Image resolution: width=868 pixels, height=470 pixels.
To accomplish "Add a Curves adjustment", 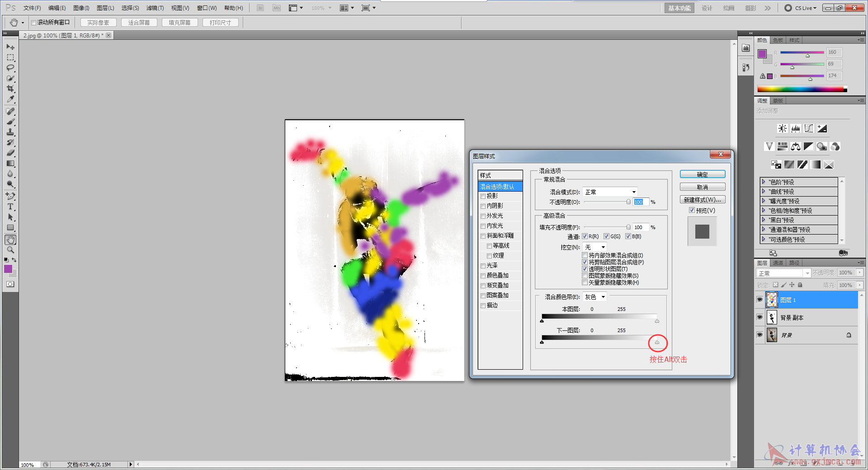I will tap(809, 128).
